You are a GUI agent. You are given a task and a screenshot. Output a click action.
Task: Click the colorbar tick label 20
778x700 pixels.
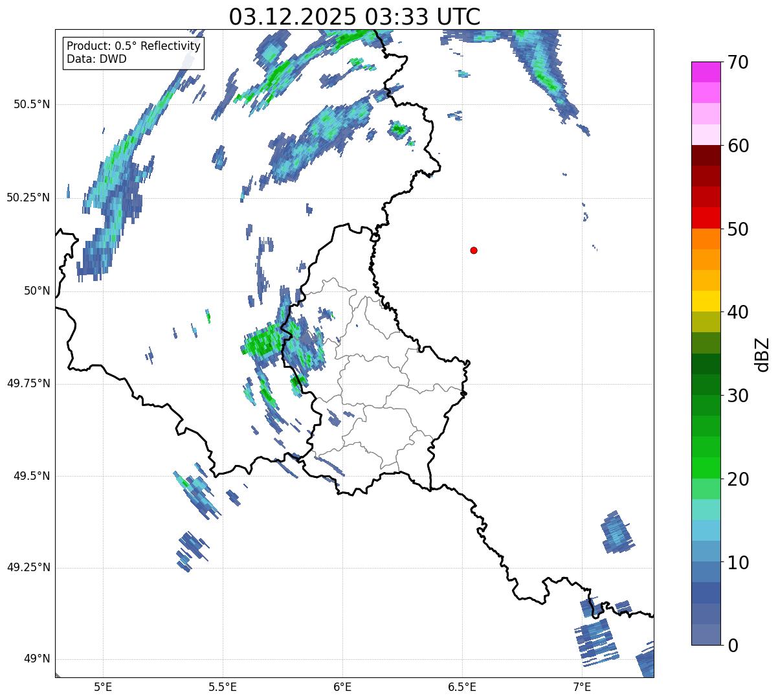point(738,479)
